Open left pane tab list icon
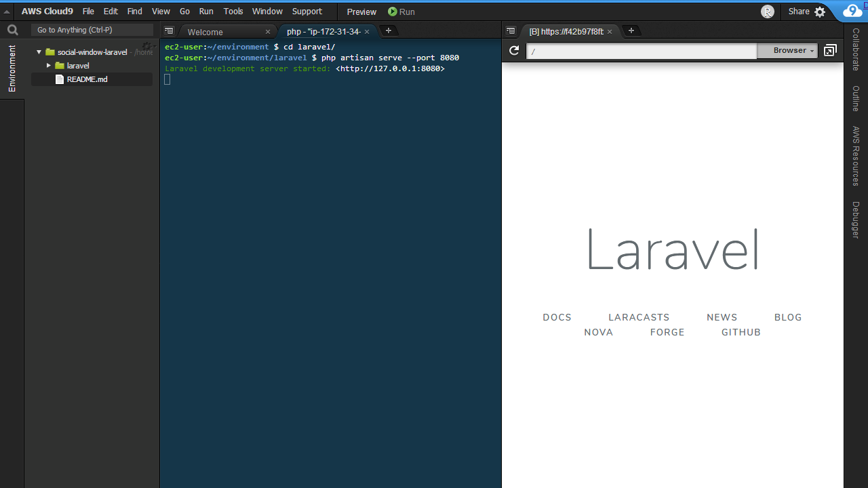Viewport: 868px width, 488px height. [170, 31]
